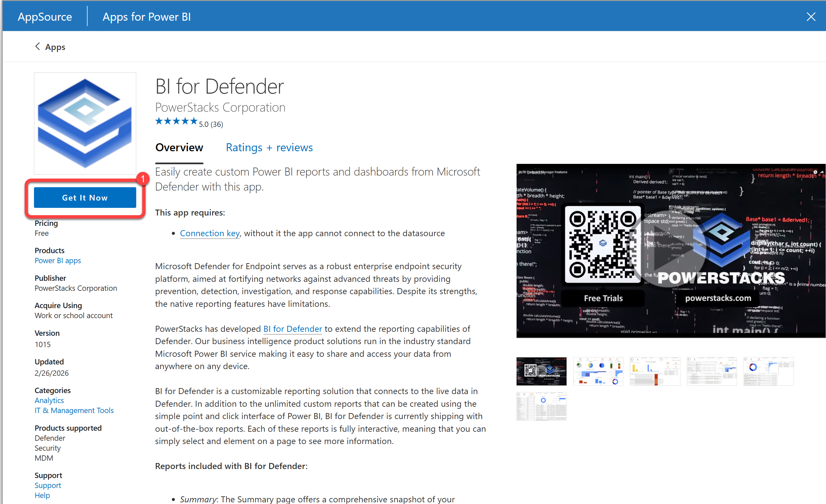Select the third screenshot thumbnail with red bar
This screenshot has height=504, width=826.
[x=655, y=371]
